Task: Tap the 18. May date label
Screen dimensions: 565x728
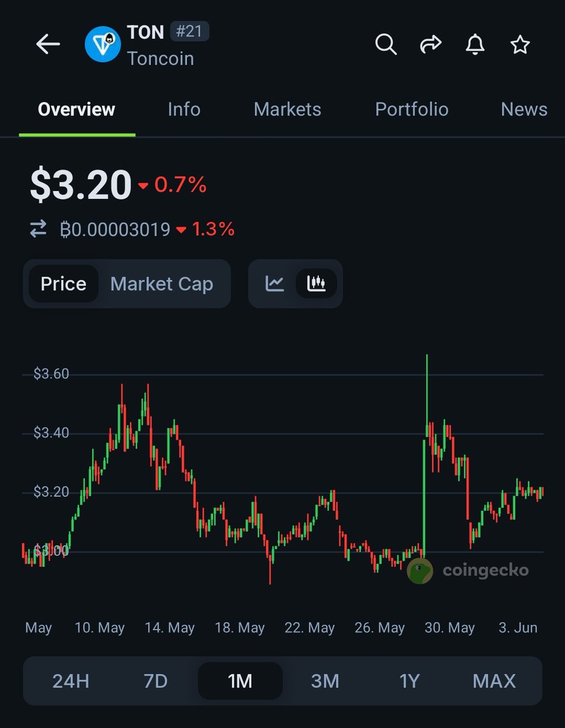Action: click(240, 628)
